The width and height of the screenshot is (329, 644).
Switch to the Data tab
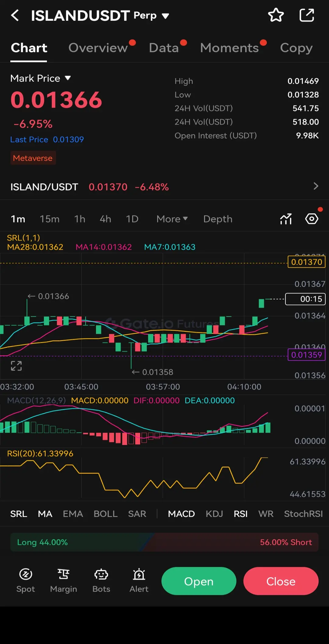click(164, 48)
